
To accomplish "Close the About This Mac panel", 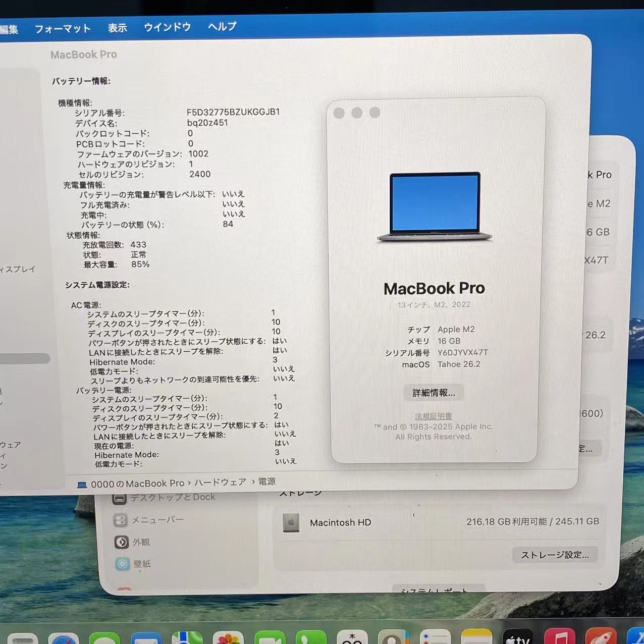I will (x=339, y=113).
